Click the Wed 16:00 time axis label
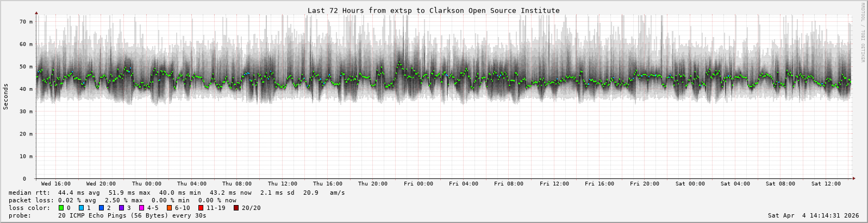This screenshot has width=868, height=223. (55, 184)
